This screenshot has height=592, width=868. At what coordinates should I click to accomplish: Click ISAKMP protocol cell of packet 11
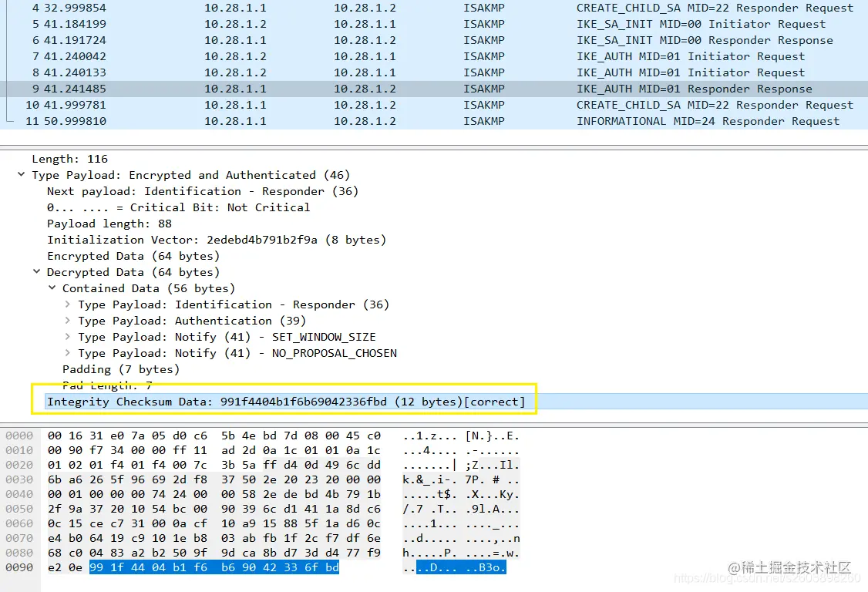pyautogui.click(x=484, y=121)
